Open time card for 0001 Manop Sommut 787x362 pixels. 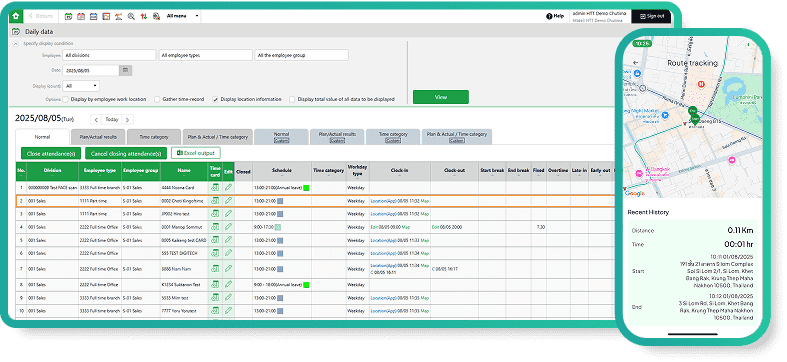pyautogui.click(x=215, y=227)
